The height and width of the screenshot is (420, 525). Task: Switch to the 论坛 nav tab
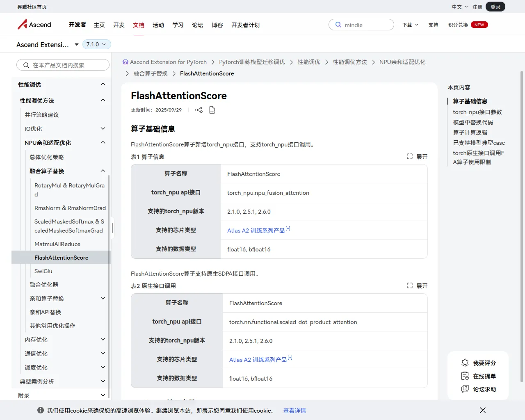coord(198,25)
